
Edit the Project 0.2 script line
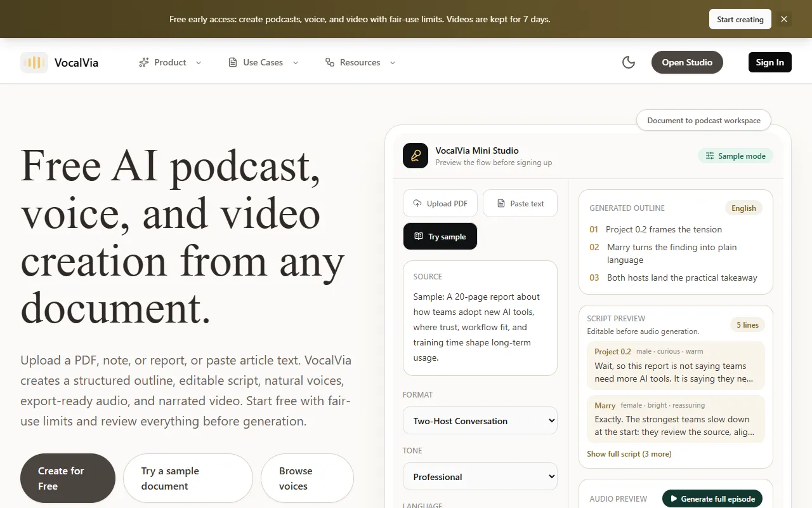click(676, 365)
